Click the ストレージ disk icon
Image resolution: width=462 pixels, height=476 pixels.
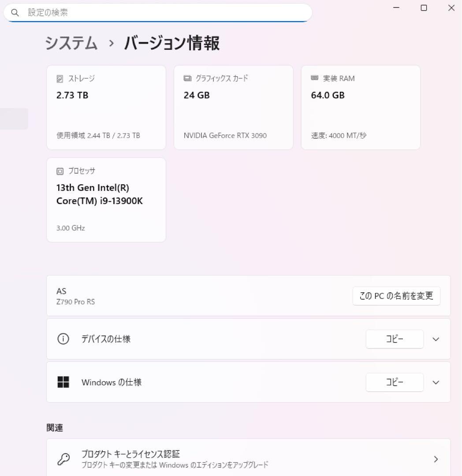[60, 78]
